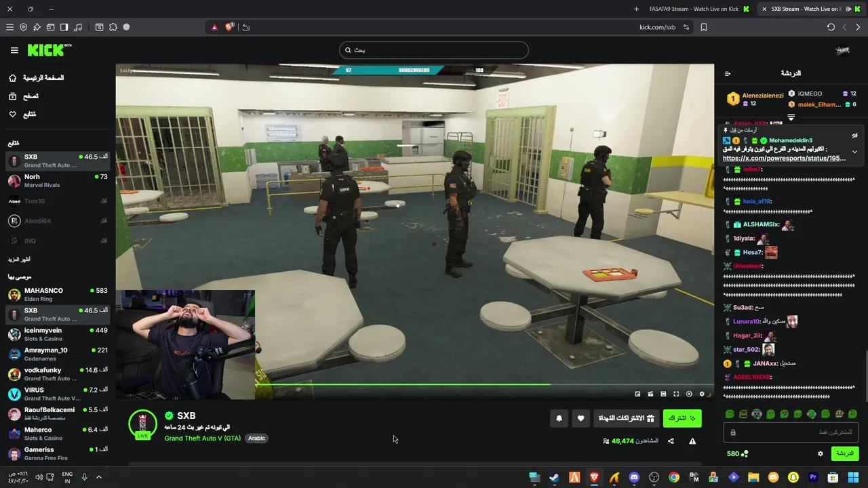Open Maherco Slots & Casino channel
Image resolution: width=868 pixels, height=488 pixels.
[58, 434]
